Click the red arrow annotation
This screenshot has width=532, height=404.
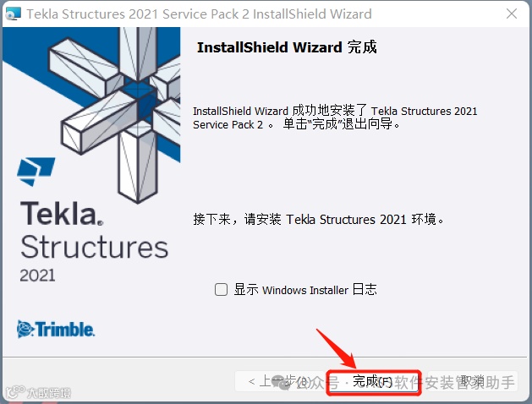336,348
